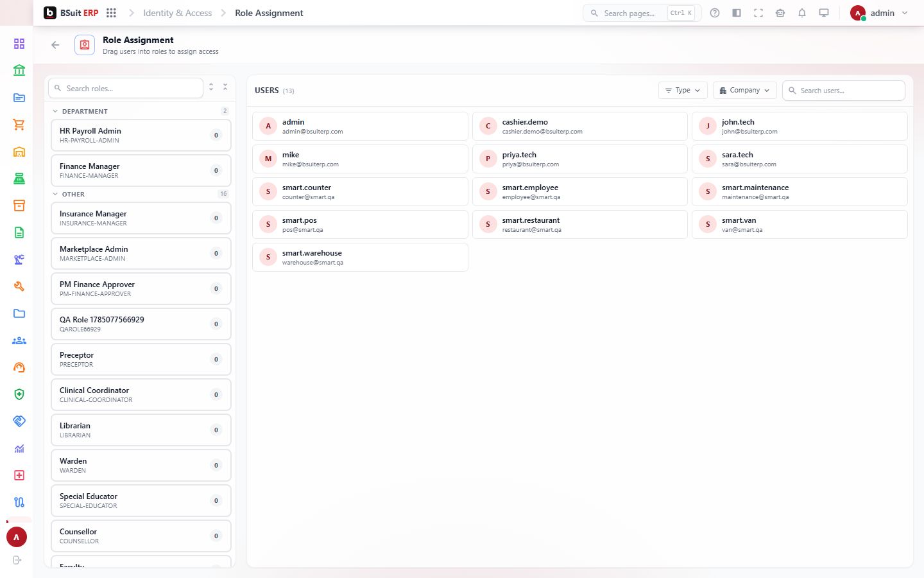Select the Warden role card
Image resolution: width=924 pixels, height=578 pixels.
pos(141,466)
